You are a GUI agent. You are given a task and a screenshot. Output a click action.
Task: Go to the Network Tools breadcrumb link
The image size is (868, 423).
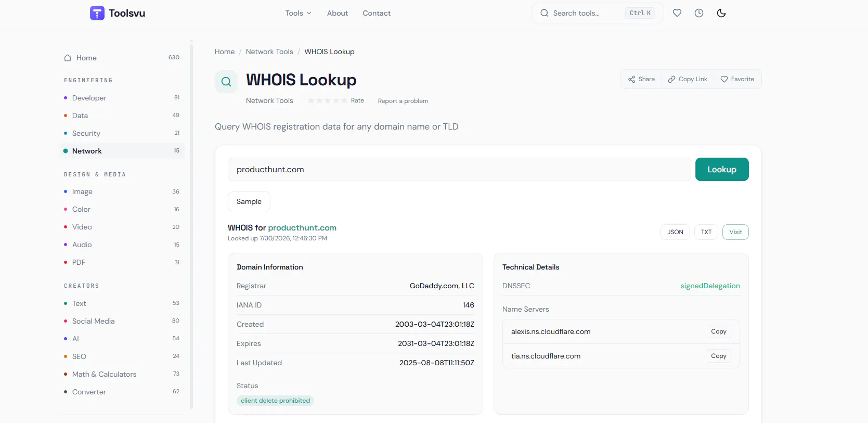click(x=269, y=52)
